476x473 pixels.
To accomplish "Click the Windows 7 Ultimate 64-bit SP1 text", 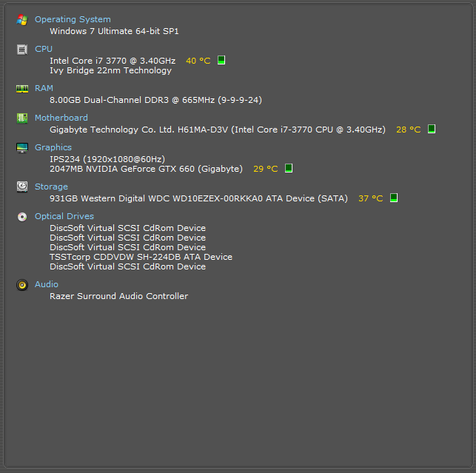I will tap(114, 31).
